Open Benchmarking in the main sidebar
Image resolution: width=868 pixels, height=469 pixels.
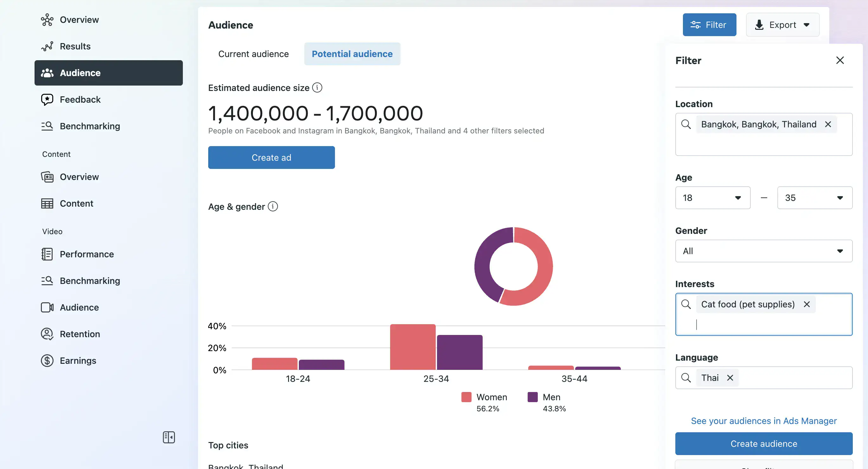90,126
